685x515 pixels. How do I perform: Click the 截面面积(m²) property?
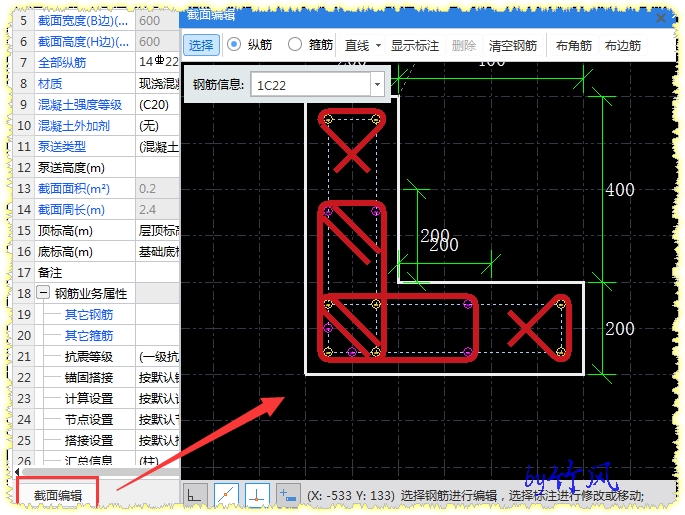73,188
